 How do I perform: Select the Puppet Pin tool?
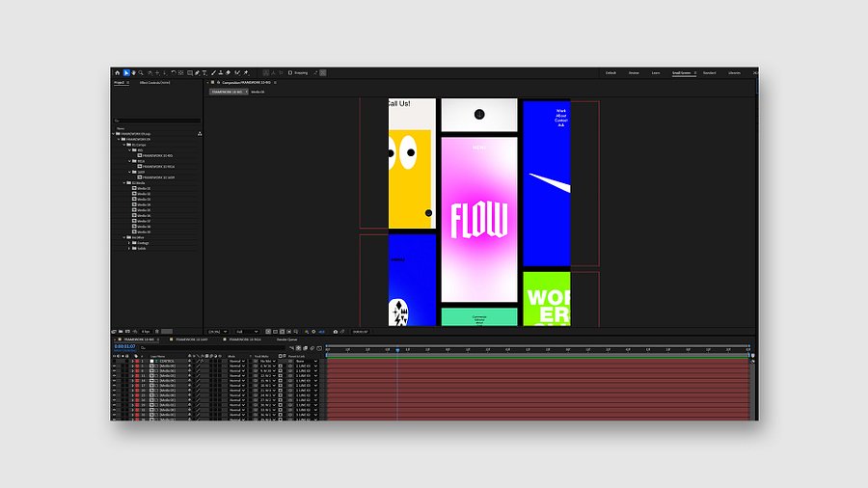pos(246,72)
